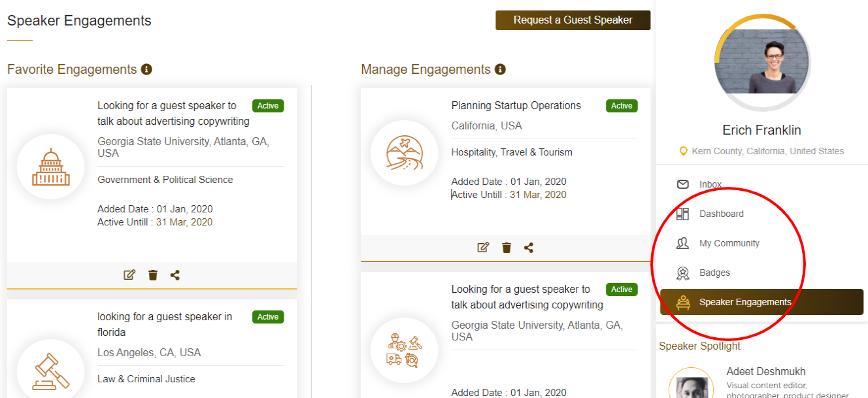
Task: Click the gavel Law category icon
Action: pyautogui.click(x=50, y=371)
